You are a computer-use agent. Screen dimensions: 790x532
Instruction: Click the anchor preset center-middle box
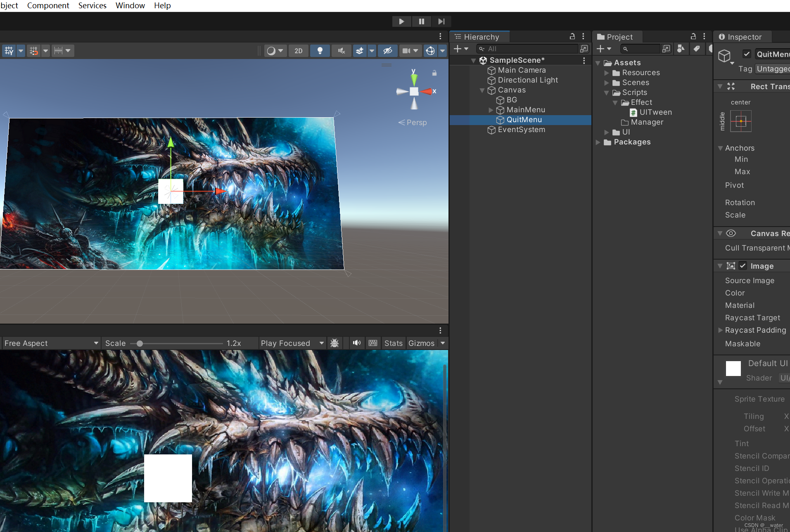tap(741, 121)
